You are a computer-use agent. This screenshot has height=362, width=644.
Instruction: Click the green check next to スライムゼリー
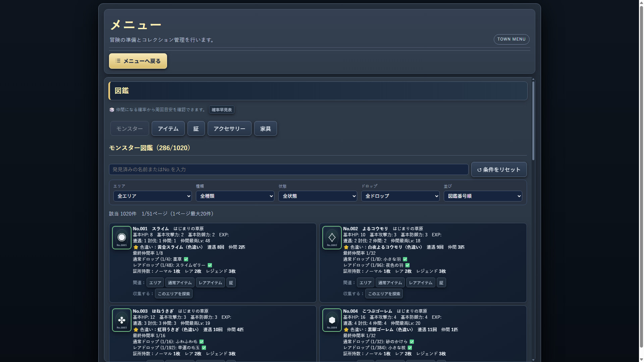click(210, 265)
